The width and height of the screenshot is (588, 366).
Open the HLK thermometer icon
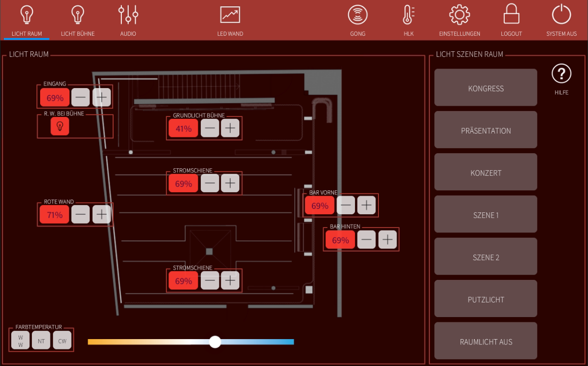pos(408,16)
